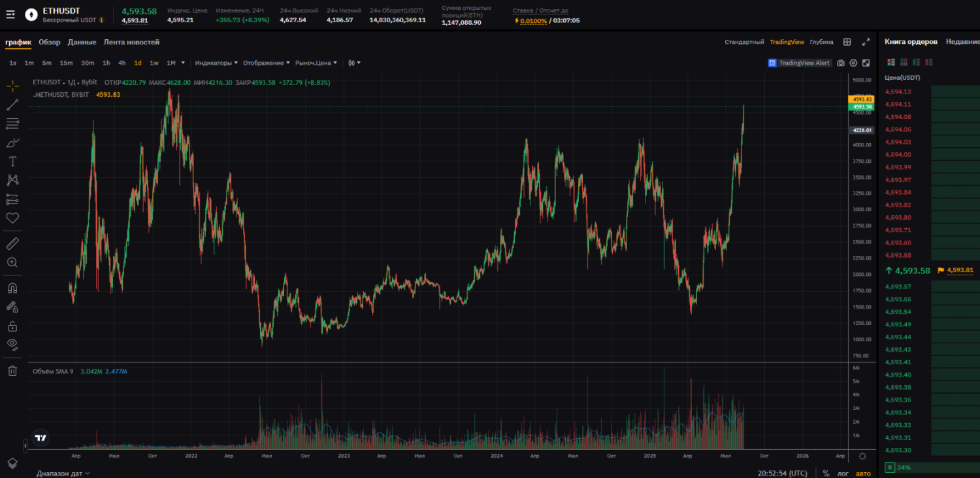Switch to the "Обзор" tab
The image size is (980, 478).
coord(49,42)
